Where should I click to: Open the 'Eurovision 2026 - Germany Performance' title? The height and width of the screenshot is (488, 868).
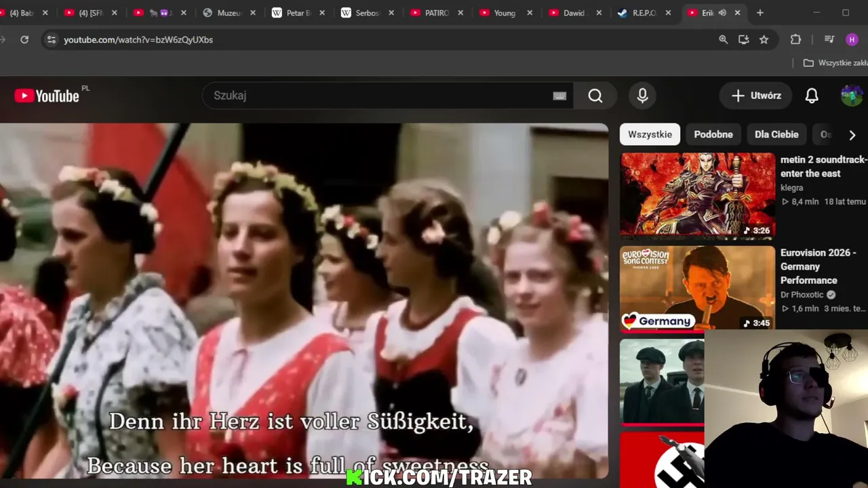[x=818, y=266]
